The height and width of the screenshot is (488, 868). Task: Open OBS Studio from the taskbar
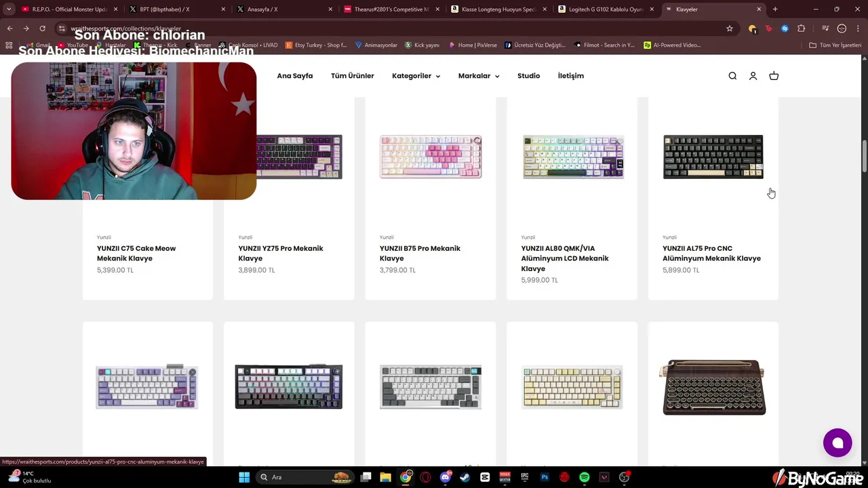click(625, 477)
